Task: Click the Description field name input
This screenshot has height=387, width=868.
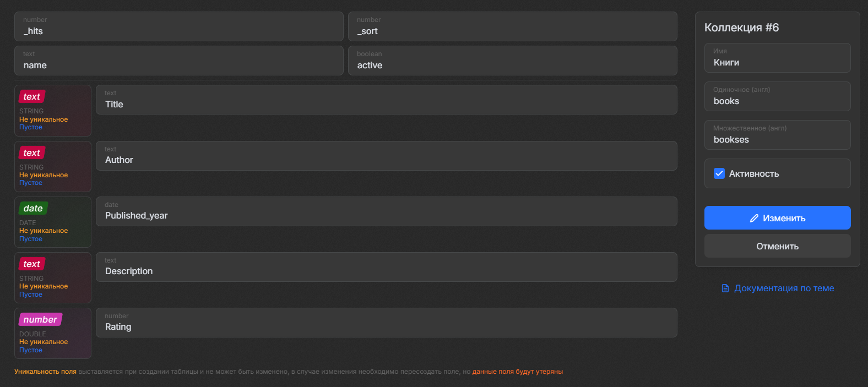Action: (x=386, y=271)
